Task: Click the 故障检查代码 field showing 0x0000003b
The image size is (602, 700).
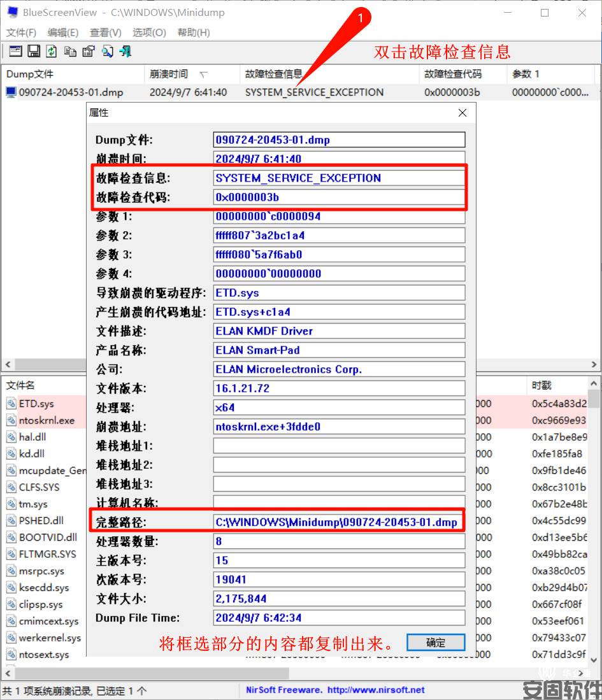Action: pyautogui.click(x=339, y=197)
